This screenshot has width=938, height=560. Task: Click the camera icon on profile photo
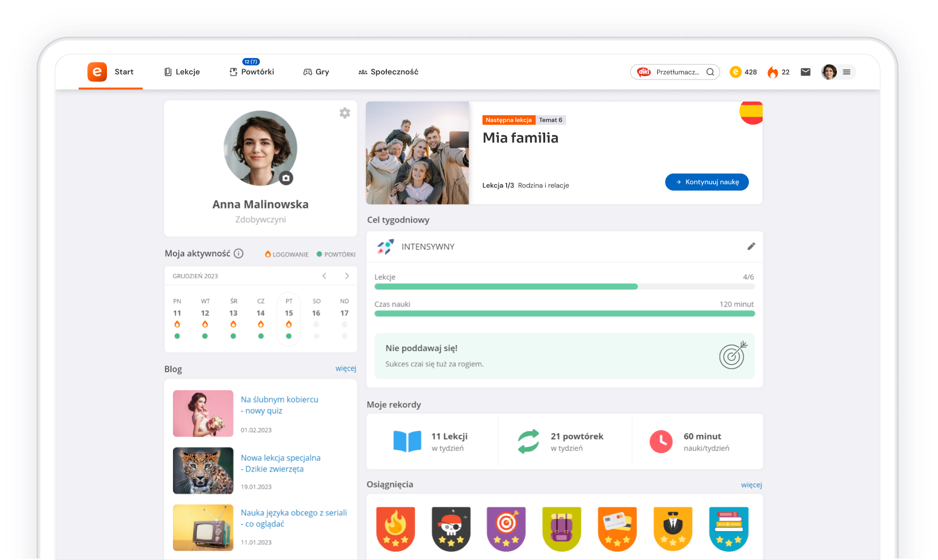tap(286, 178)
